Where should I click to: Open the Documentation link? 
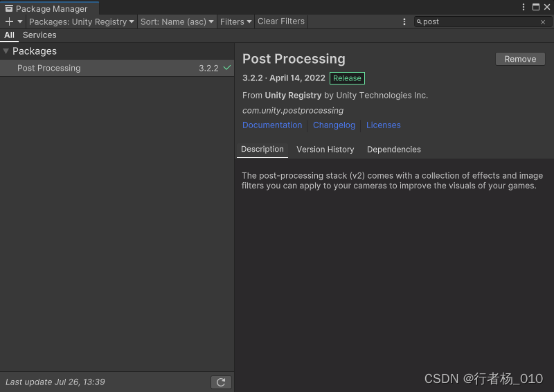point(272,125)
